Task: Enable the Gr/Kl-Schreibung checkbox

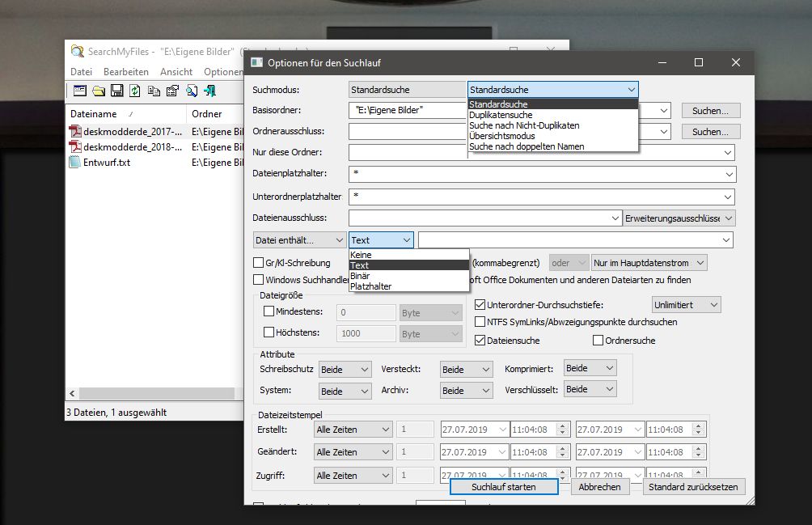Action: tap(259, 262)
